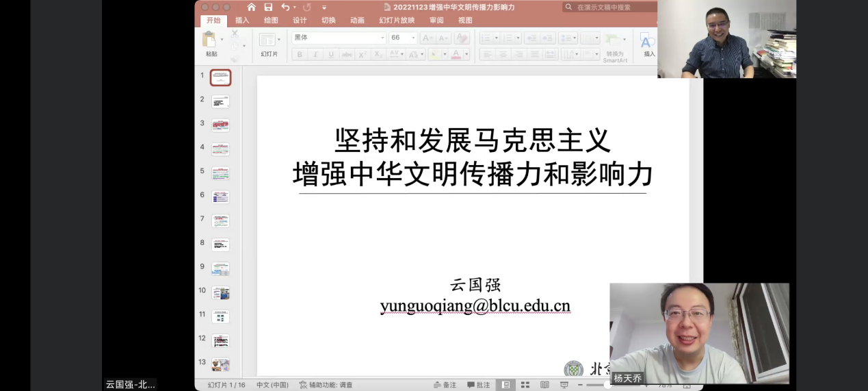Expand the font color dropdown arrow
Image resolution: width=868 pixels, height=391 pixels.
pos(466,55)
